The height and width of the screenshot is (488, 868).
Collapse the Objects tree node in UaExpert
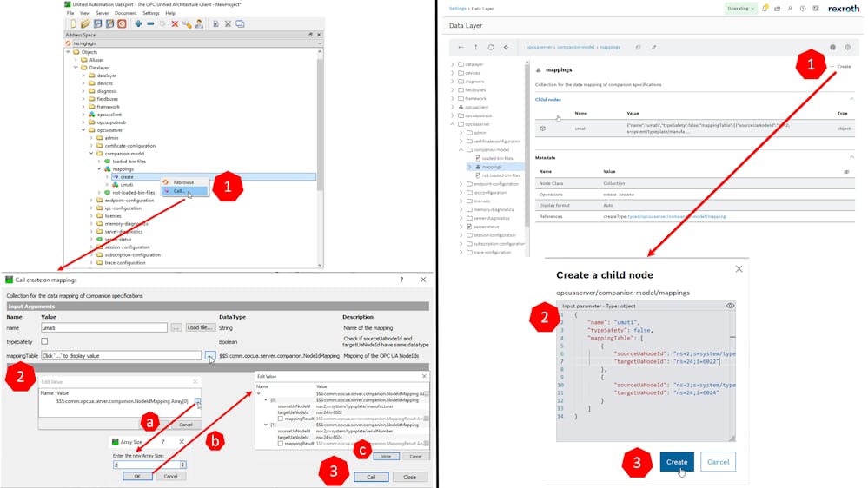tap(68, 52)
